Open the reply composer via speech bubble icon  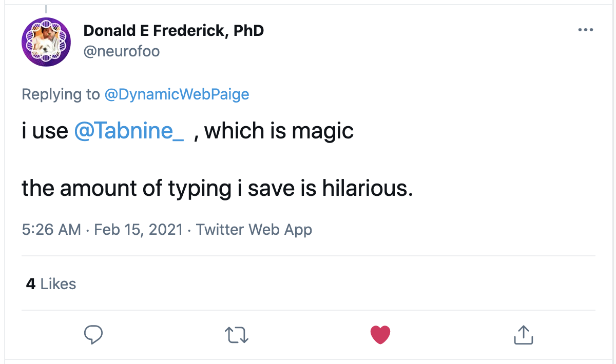[x=93, y=334]
